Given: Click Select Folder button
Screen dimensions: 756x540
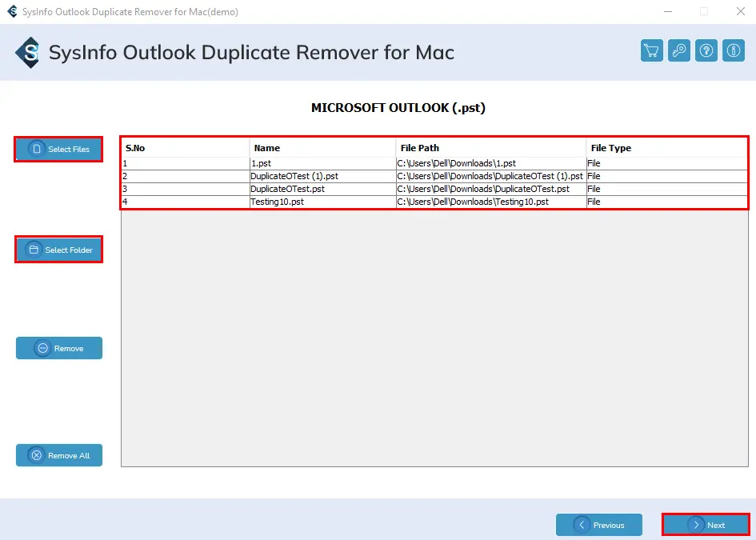Looking at the screenshot, I should tap(59, 250).
